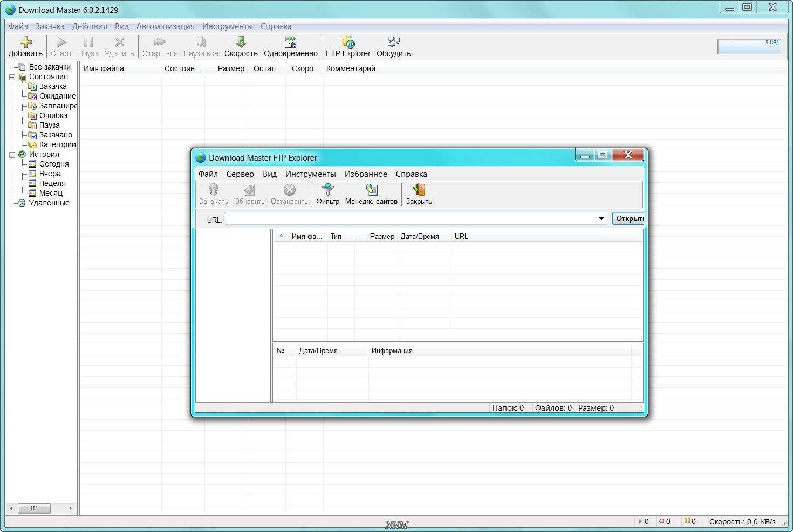The image size is (793, 532).
Task: Open the Удаленные deleted items node
Action: pos(49,203)
